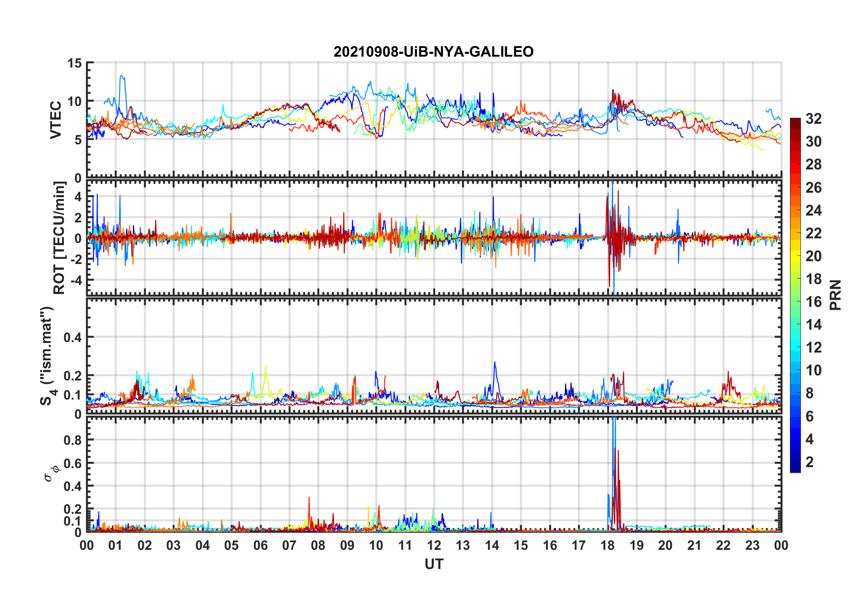Viewport: 868px width, 590px height.
Task: Click x-axis tick label 18
Action: tap(607, 546)
